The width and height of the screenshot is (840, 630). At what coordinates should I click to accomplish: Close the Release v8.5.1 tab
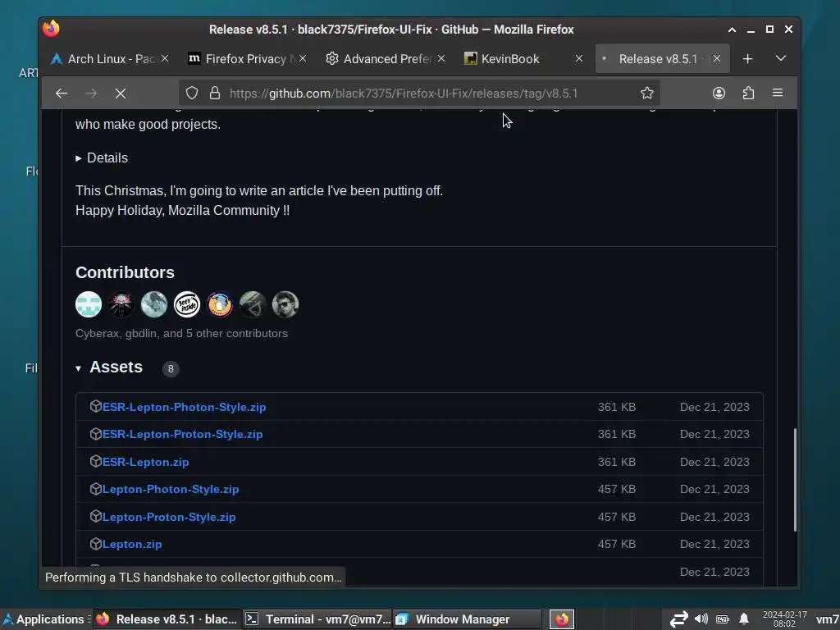717,58
